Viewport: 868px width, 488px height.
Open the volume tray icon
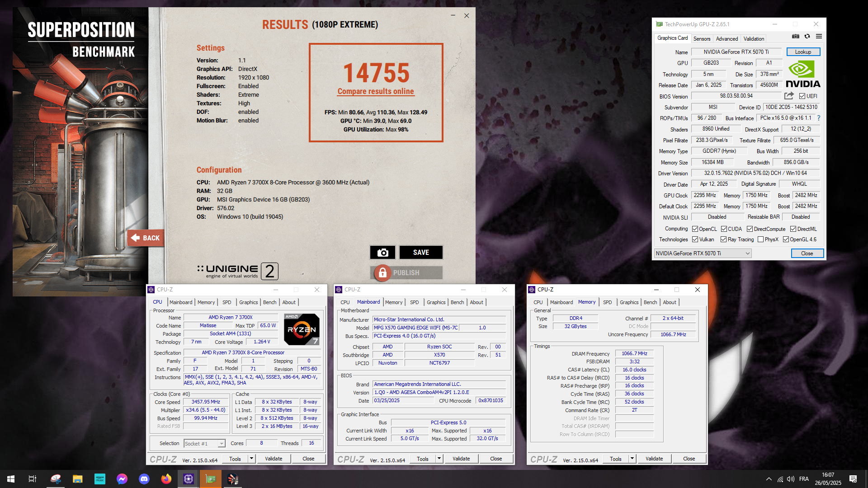click(x=791, y=479)
